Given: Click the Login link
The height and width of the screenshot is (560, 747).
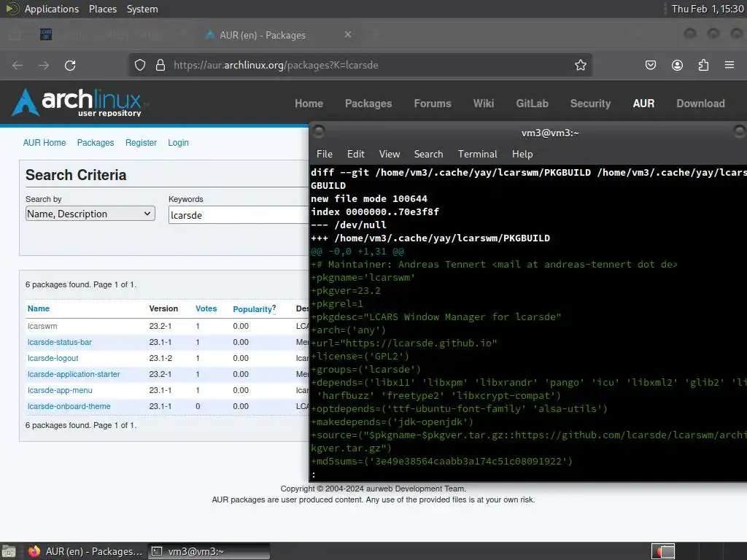Looking at the screenshot, I should 178,143.
